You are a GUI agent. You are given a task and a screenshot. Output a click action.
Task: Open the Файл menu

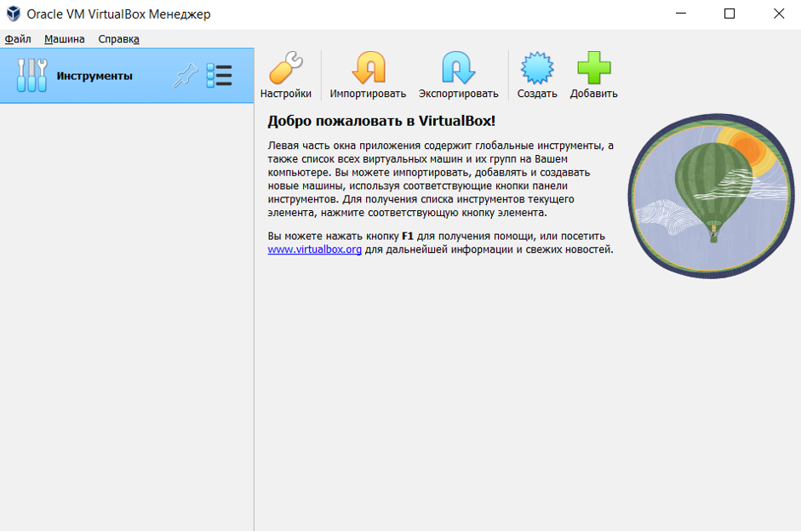tap(18, 39)
